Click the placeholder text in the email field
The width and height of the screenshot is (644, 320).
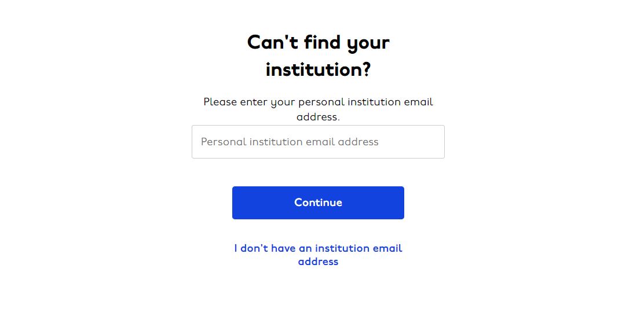point(290,142)
